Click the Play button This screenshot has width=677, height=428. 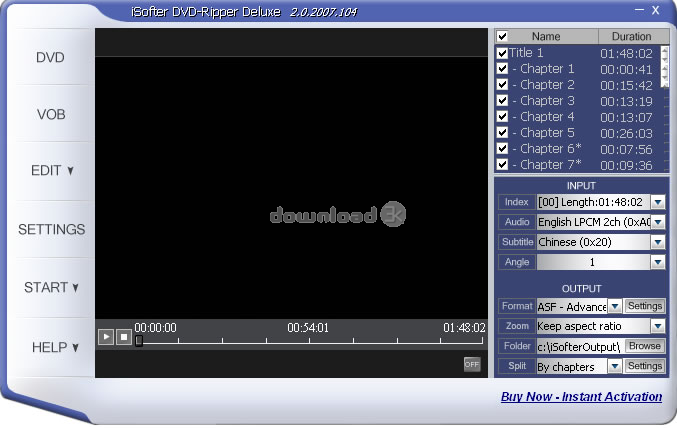[x=106, y=337]
